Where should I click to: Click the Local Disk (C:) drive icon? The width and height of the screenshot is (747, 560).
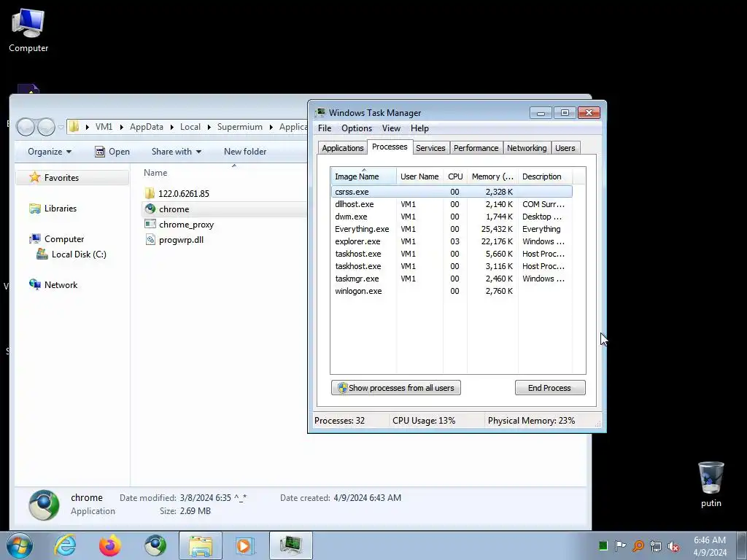pyautogui.click(x=42, y=254)
